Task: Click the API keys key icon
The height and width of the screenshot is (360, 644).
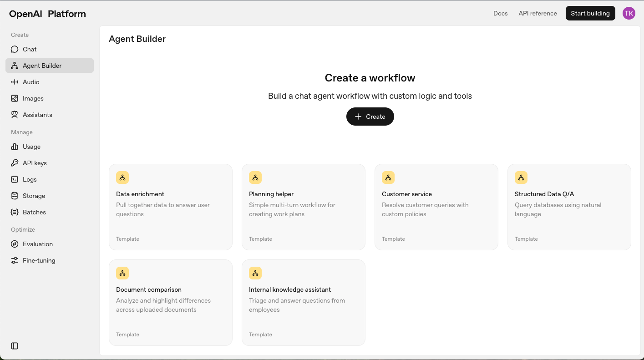Action: 15,163
